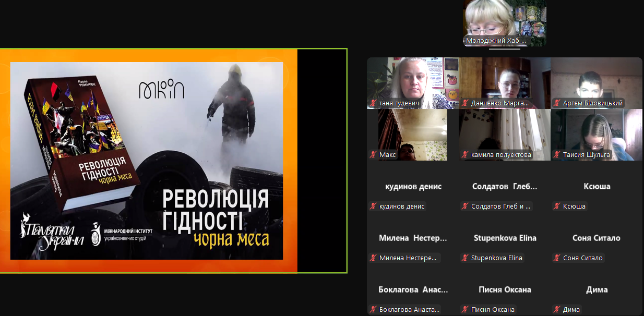This screenshot has height=316, width=644.
Task: Click Міжнародний інститут logo on slide
Action: coord(121,234)
